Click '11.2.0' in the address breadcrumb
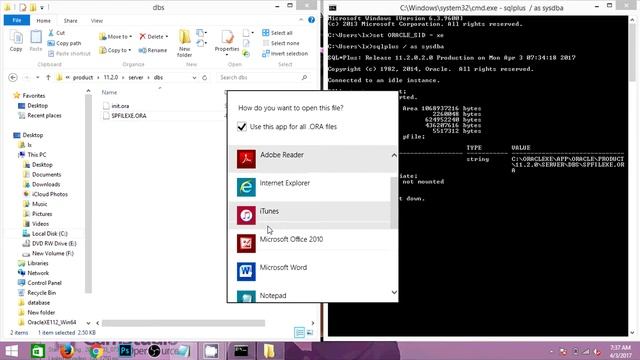This screenshot has height=360, width=640. coord(111,77)
